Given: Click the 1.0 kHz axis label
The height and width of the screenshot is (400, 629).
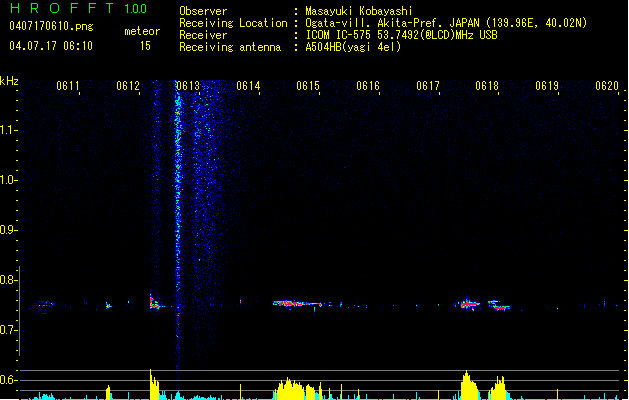Looking at the screenshot, I should [x=8, y=180].
